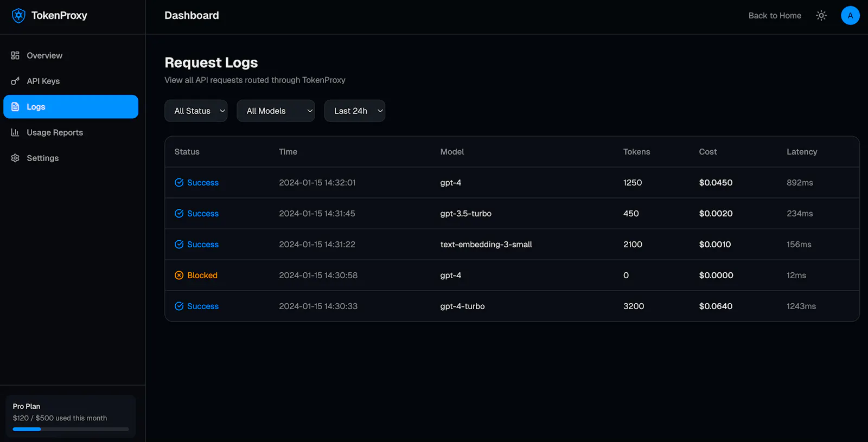Click the Status column header
Screen dimensions: 868x442
click(187, 152)
